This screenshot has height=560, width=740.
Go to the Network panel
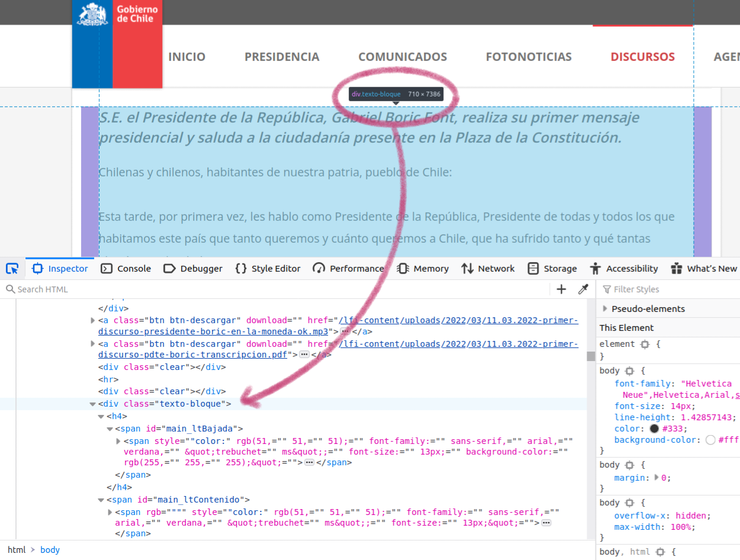(x=488, y=269)
